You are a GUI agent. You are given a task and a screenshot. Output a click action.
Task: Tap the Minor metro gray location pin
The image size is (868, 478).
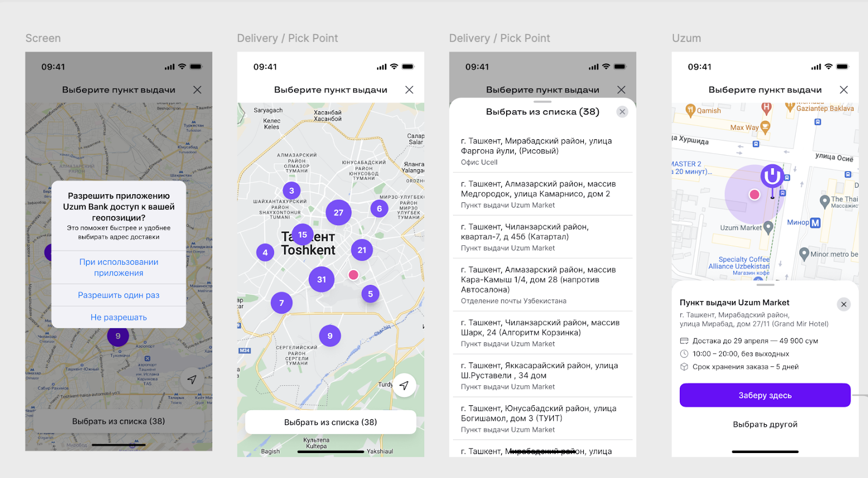[805, 253]
